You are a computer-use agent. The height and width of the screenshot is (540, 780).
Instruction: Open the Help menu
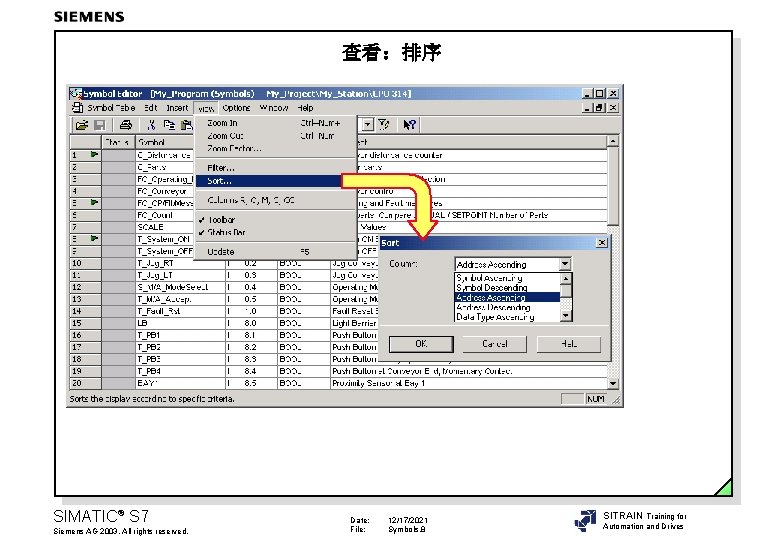pyautogui.click(x=305, y=108)
